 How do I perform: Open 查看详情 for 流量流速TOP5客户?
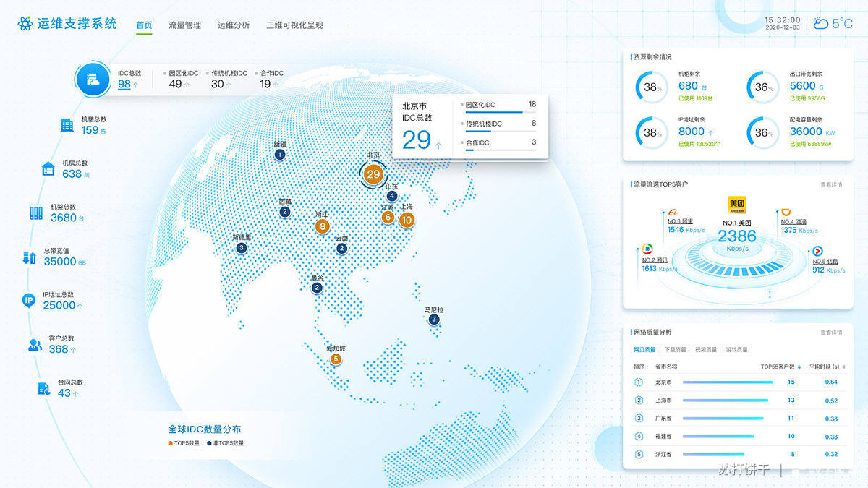click(831, 184)
